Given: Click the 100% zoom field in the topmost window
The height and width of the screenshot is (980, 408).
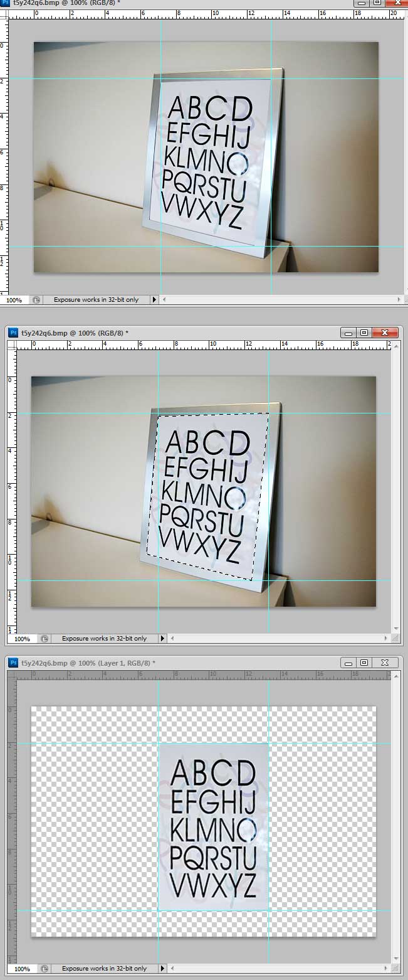Looking at the screenshot, I should click(14, 300).
